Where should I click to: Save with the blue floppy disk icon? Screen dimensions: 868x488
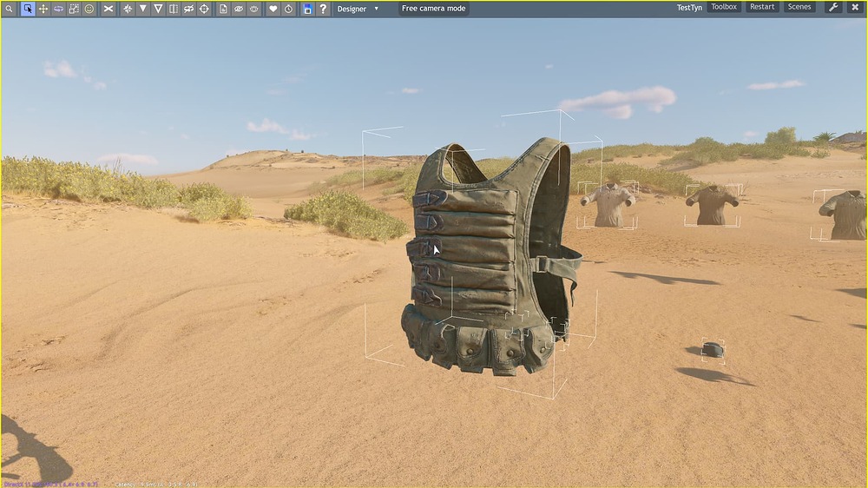[307, 9]
